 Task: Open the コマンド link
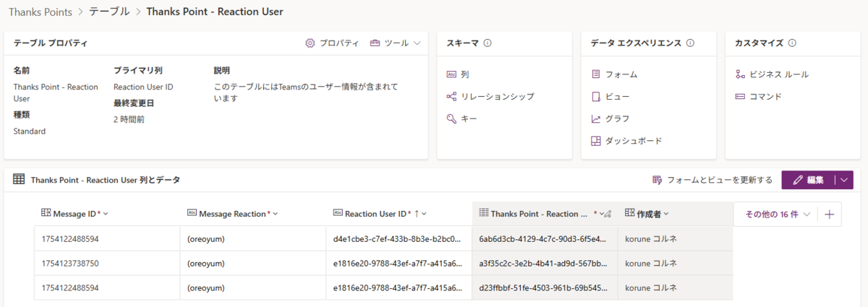765,96
